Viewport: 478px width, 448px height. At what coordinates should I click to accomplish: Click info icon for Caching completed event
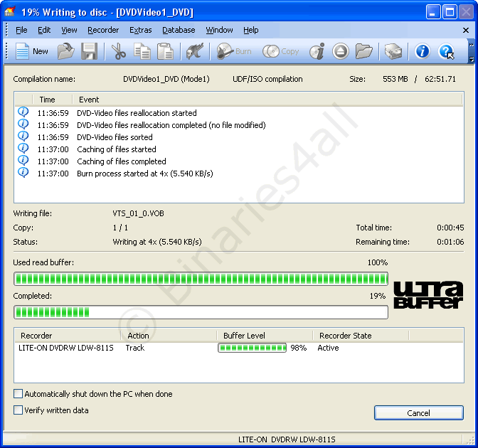pyautogui.click(x=23, y=160)
